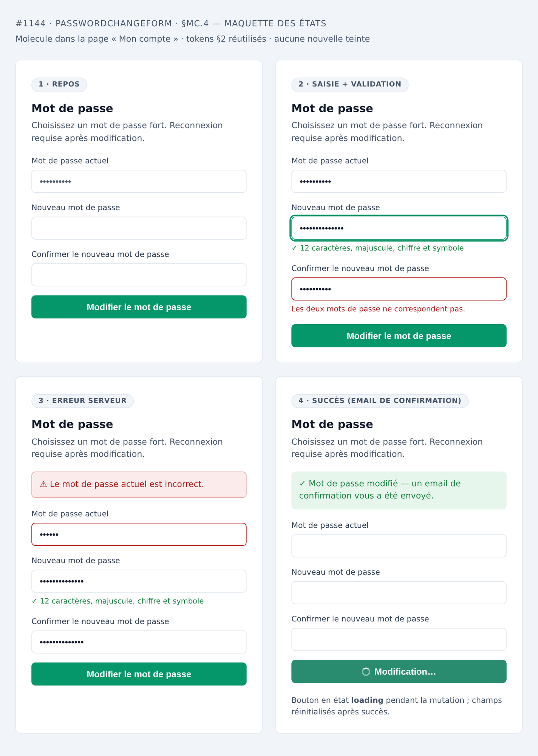Viewport: 538px width, 756px height.
Task: Click the checkmark beside validation hint in panel 3
Action: [34, 601]
